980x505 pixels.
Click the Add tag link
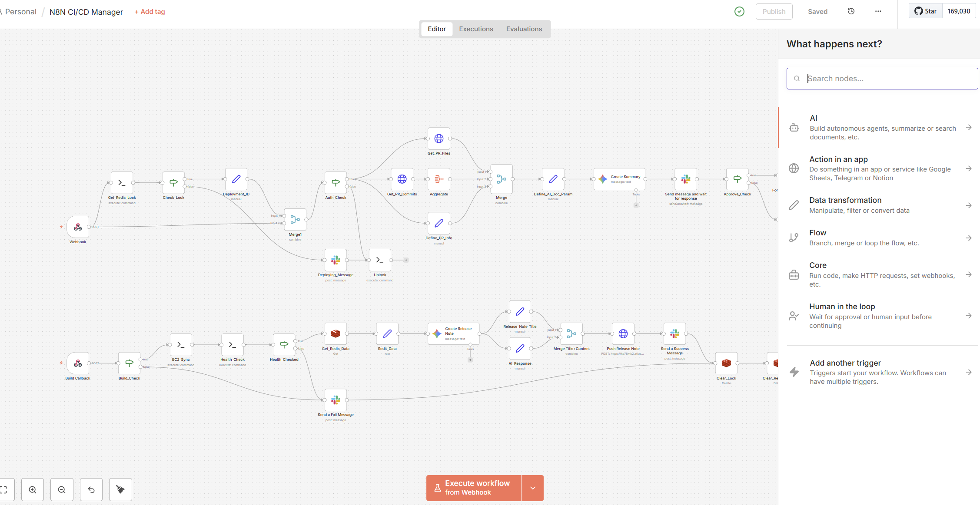[x=150, y=12]
